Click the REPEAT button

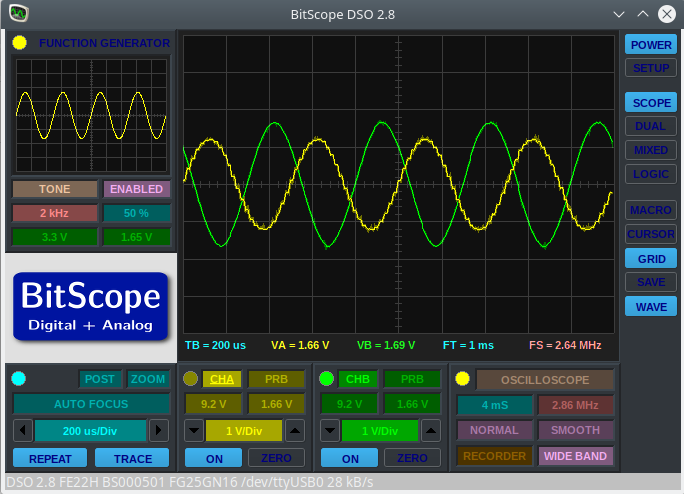[49, 458]
